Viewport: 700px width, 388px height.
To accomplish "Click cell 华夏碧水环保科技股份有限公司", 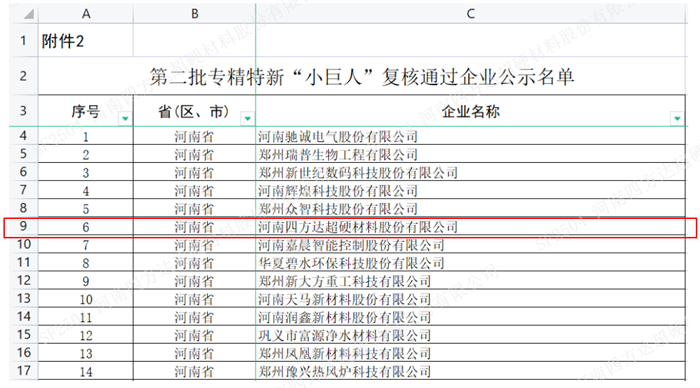I will 471,263.
